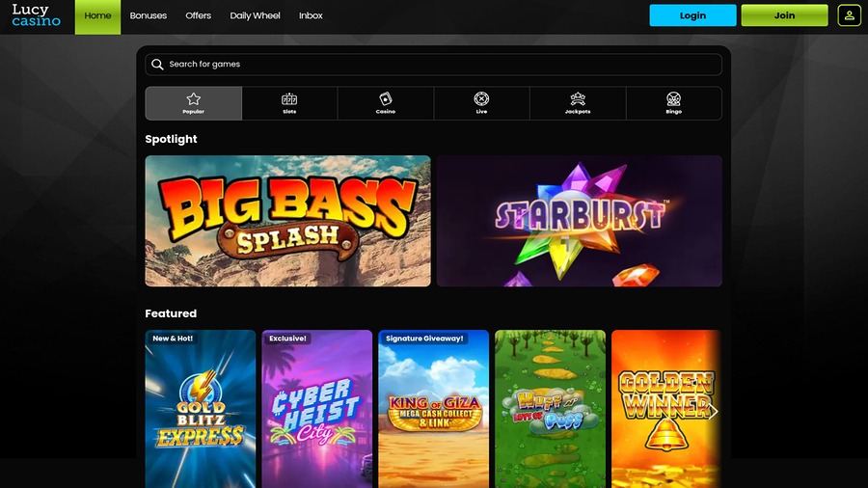Click the 'Exclusive!' badge

point(287,339)
